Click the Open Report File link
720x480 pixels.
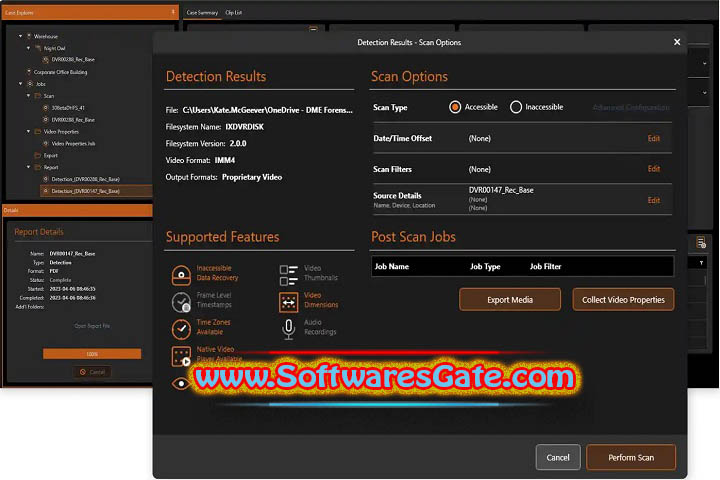pyautogui.click(x=92, y=326)
